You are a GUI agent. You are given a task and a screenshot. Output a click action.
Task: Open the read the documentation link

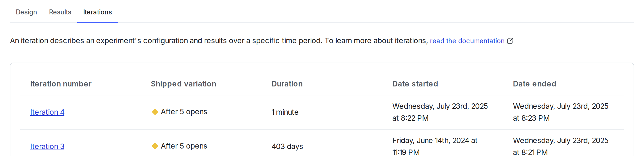(467, 41)
